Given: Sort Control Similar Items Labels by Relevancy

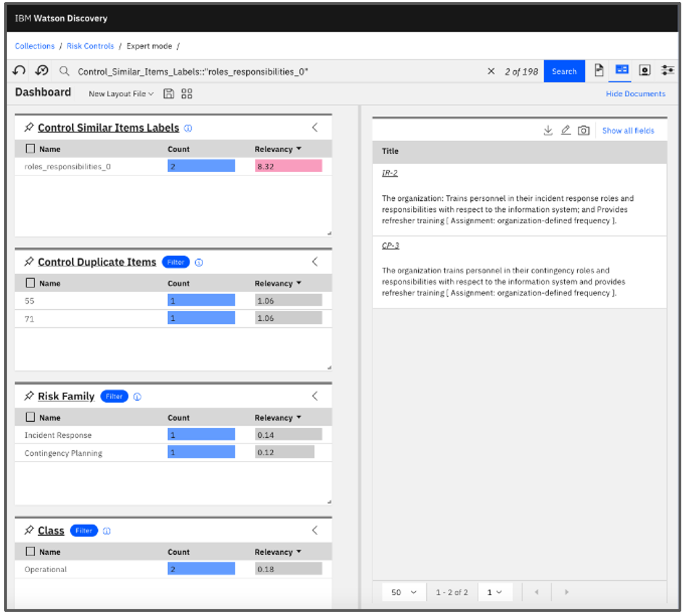Looking at the screenshot, I should (278, 149).
